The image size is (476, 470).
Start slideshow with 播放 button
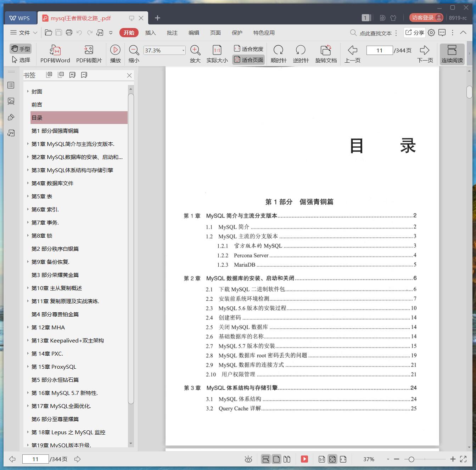[115, 54]
